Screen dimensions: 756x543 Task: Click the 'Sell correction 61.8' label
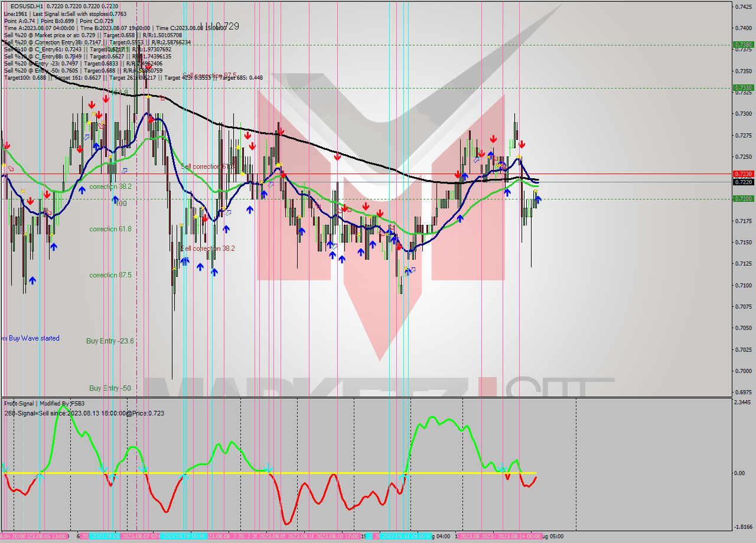click(x=208, y=167)
